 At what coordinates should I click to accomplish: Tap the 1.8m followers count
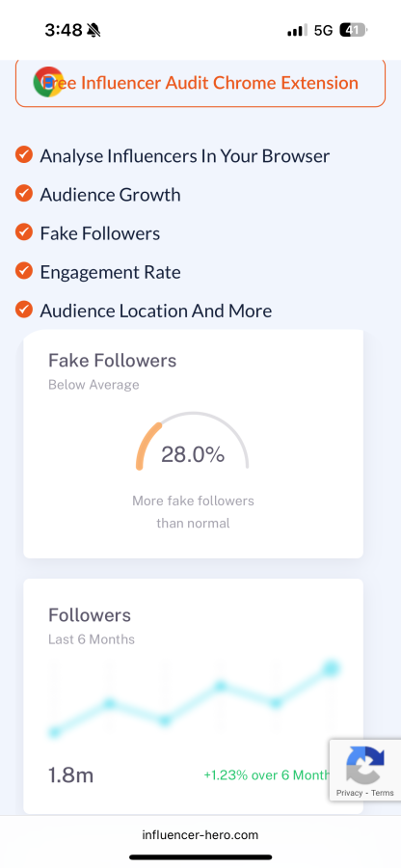point(70,775)
